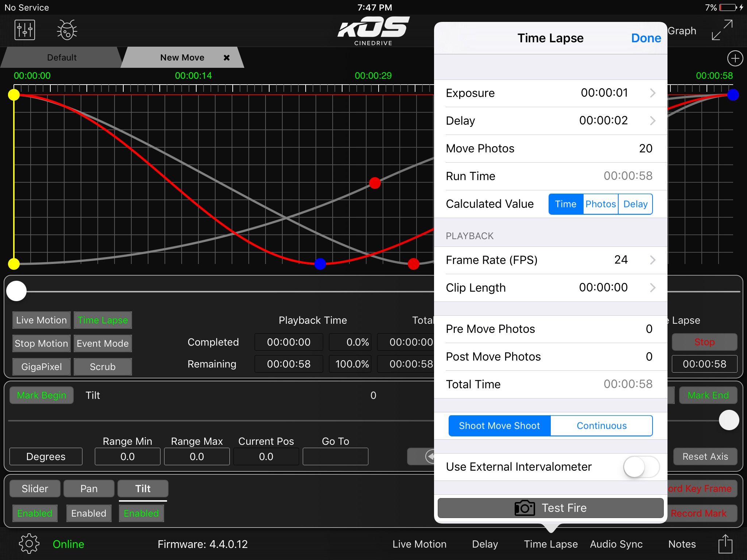The width and height of the screenshot is (747, 560).
Task: Click the Done button in Time Lapse
Action: pos(646,38)
